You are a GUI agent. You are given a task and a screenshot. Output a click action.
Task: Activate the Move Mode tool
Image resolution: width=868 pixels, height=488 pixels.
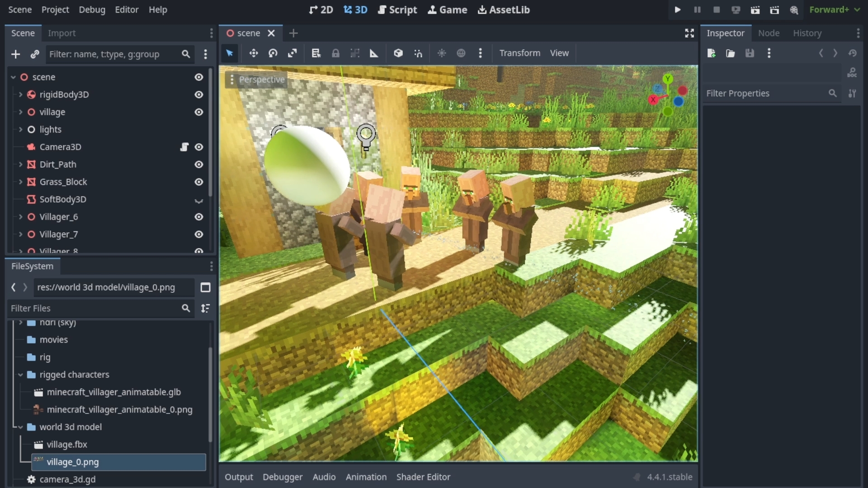coord(254,53)
